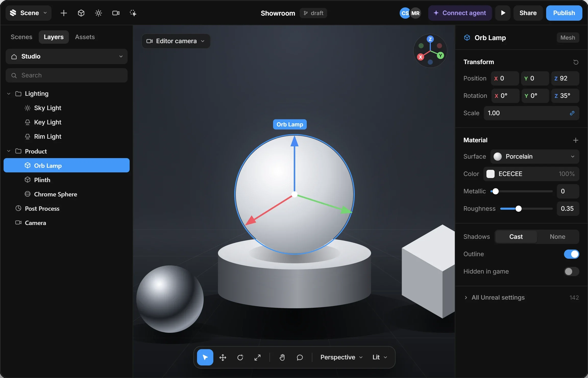Select the arrow pointer tool
This screenshot has height=378, width=588.
click(x=205, y=357)
